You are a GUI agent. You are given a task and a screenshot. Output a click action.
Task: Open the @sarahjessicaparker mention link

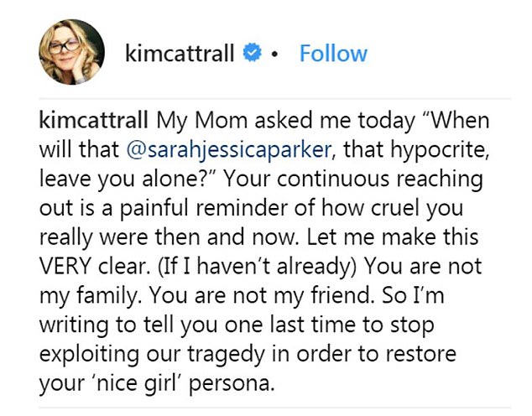pos(229,149)
